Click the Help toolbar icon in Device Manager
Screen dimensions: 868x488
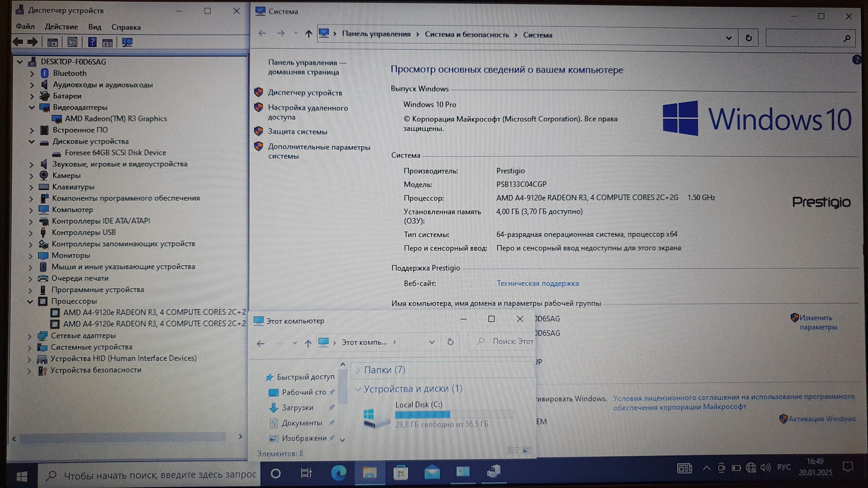click(92, 42)
